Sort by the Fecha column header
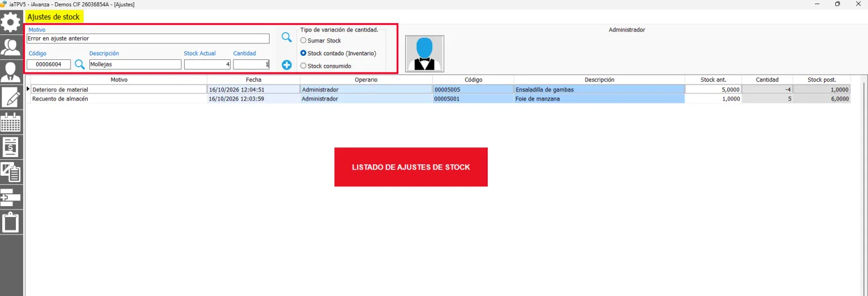 (254, 80)
